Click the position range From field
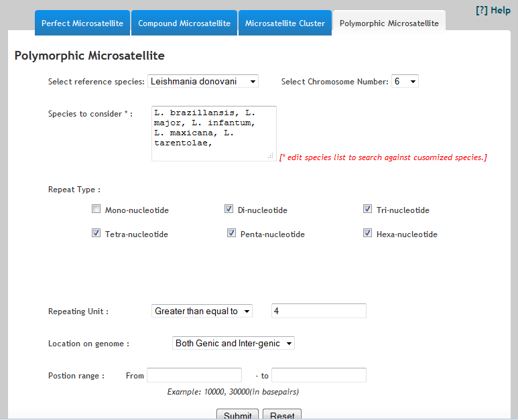 194,375
